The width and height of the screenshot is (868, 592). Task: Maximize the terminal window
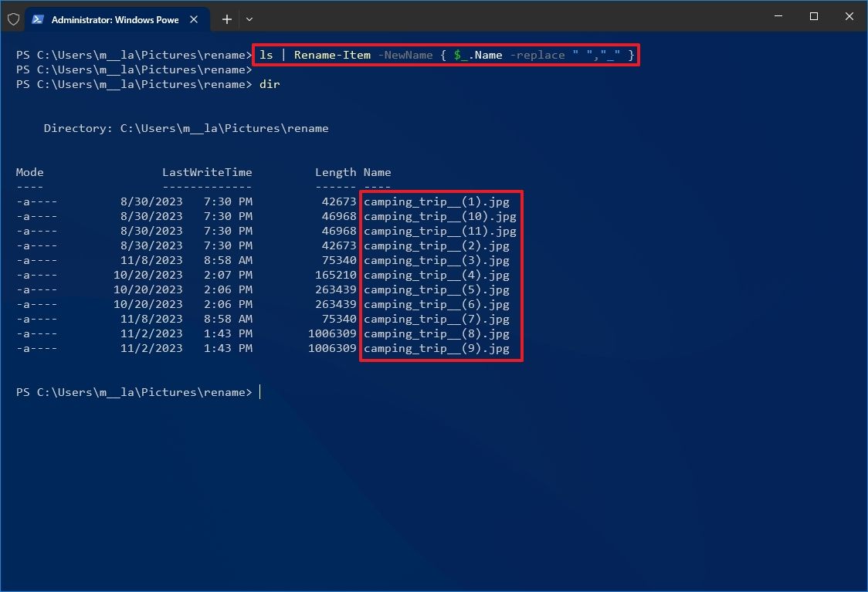click(x=813, y=16)
